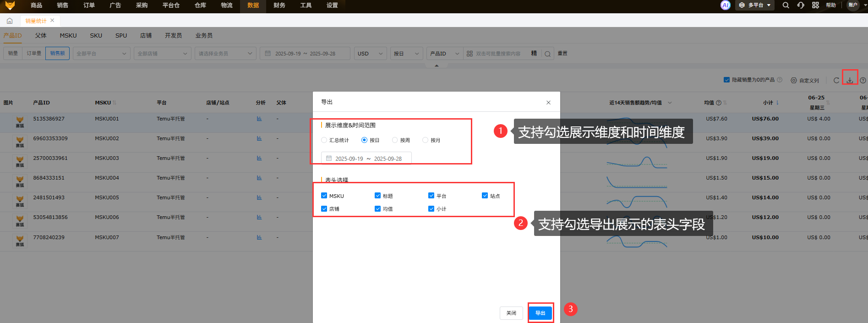The width and height of the screenshot is (868, 323).
Task: Click the 重置 reset button
Action: (562, 54)
